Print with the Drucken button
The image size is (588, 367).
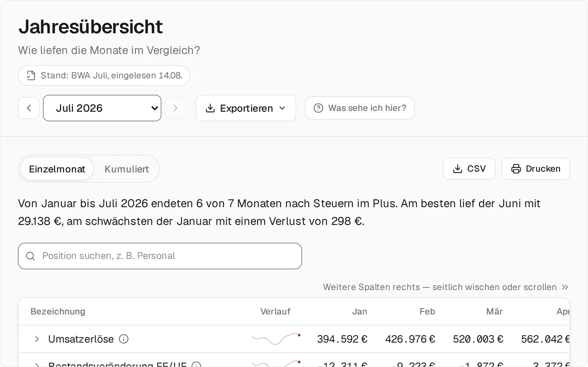pyautogui.click(x=536, y=169)
